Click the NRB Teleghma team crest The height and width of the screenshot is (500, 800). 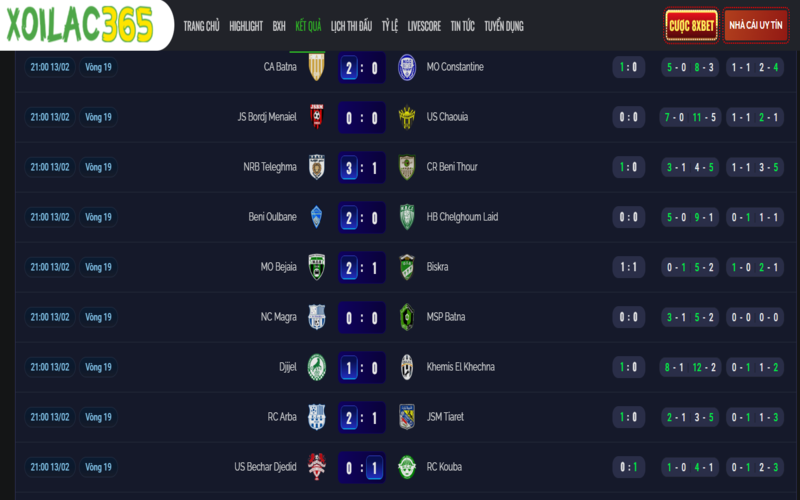316,167
